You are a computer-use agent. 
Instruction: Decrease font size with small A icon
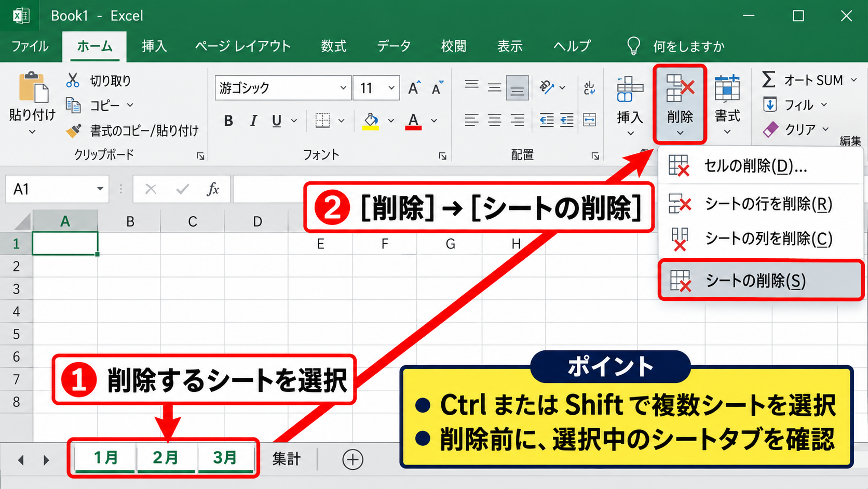tap(438, 88)
